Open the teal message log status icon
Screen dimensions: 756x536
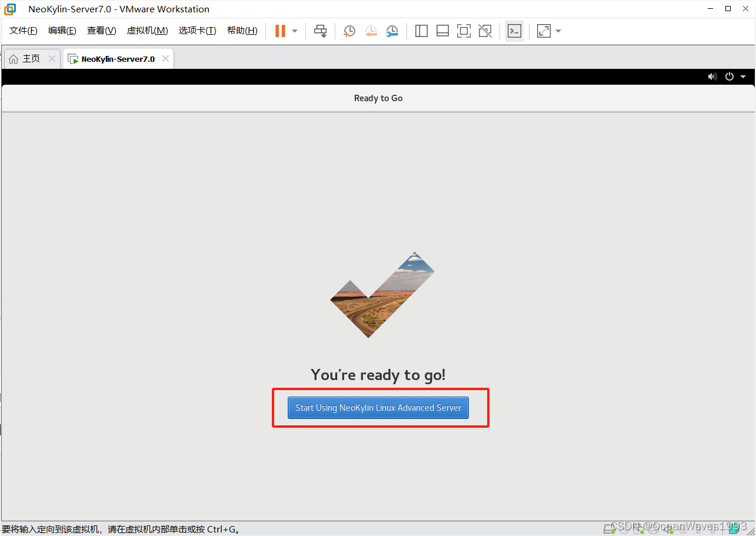coord(734,529)
